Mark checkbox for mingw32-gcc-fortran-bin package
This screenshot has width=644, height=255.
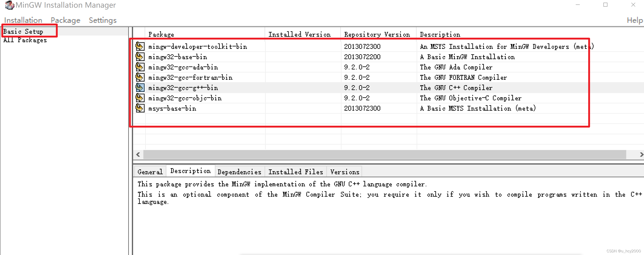tap(140, 77)
